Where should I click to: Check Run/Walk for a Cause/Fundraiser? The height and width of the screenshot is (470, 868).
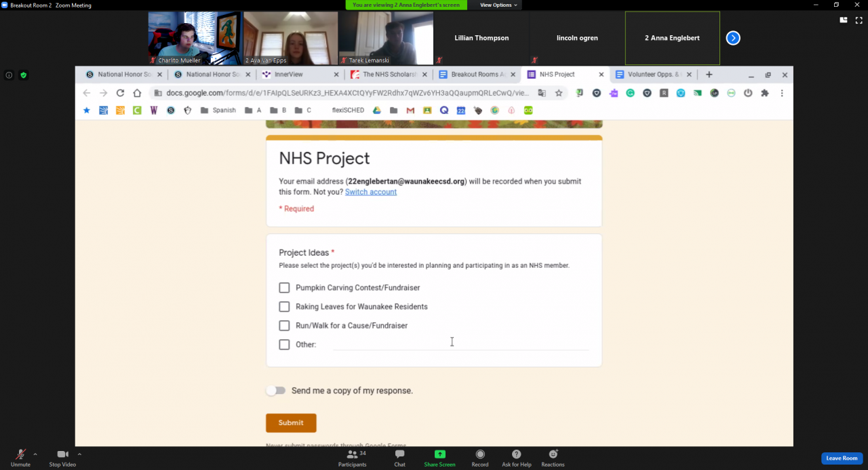point(284,326)
